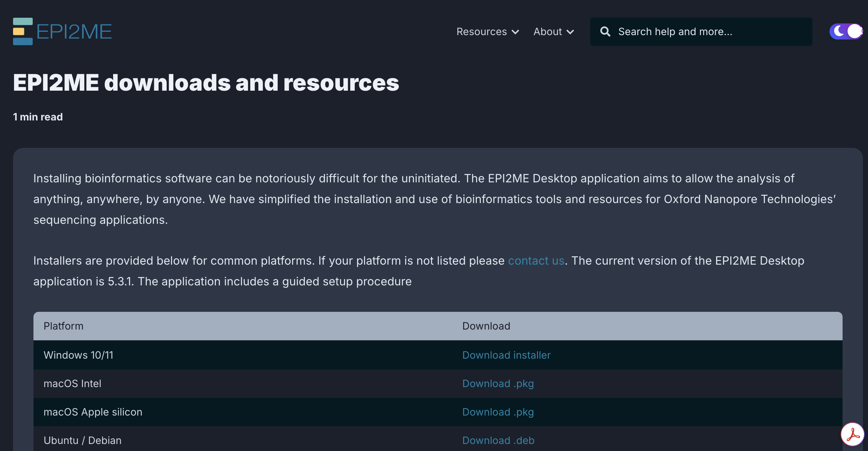This screenshot has width=868, height=451.
Task: Download the Windows 10/11 installer
Action: (506, 355)
